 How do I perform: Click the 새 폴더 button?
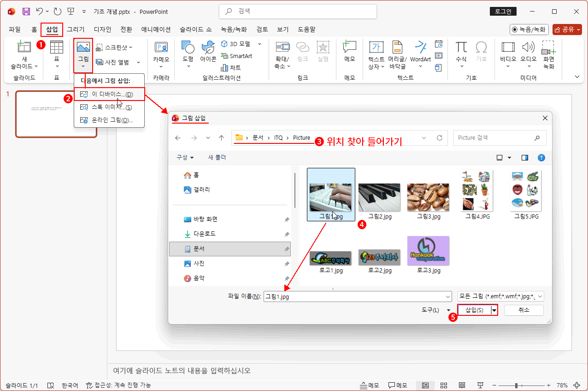click(x=217, y=158)
